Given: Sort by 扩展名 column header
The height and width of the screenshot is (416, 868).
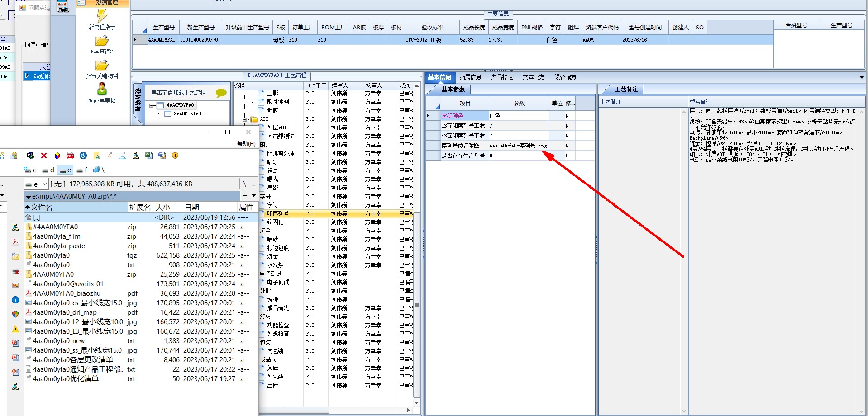Looking at the screenshot, I should pyautogui.click(x=140, y=207).
